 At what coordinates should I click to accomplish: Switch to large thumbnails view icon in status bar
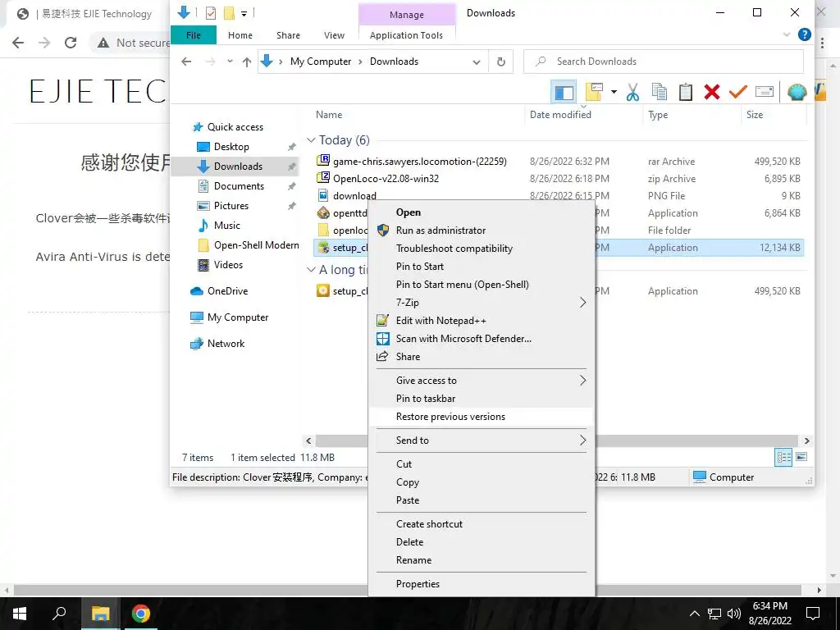click(x=801, y=458)
